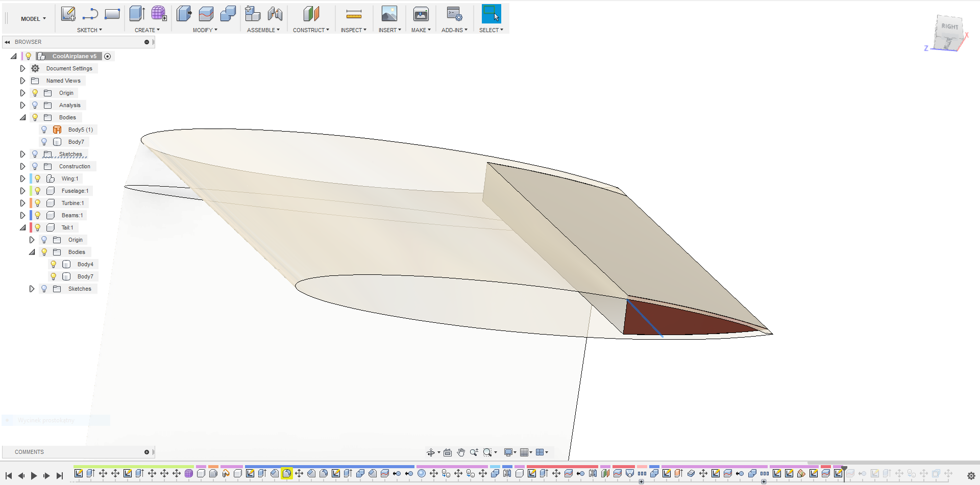Open the INSPECT menu

point(354,30)
